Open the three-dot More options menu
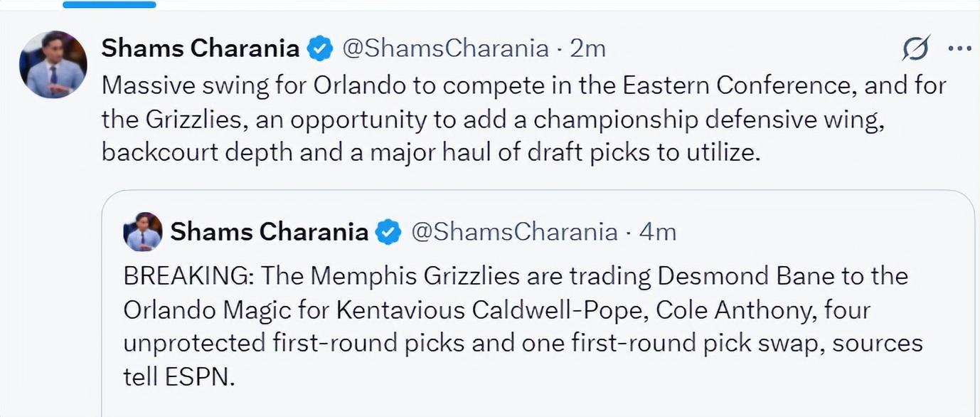Screen dimensions: 980x417 [x=960, y=48]
